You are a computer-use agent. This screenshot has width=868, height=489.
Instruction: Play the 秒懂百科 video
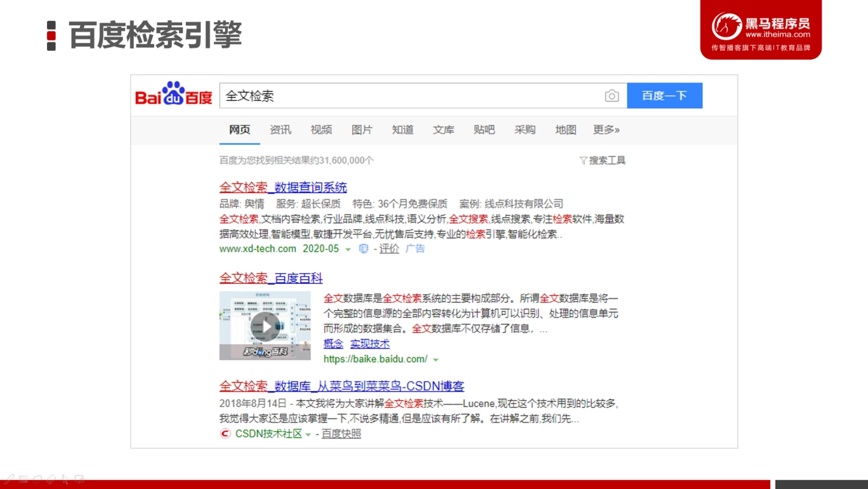(x=265, y=326)
